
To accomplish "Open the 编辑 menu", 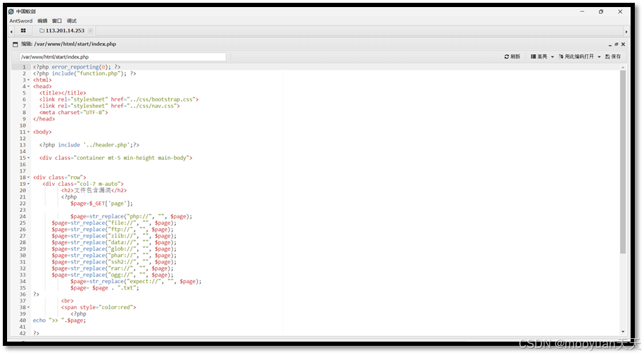I will point(42,21).
